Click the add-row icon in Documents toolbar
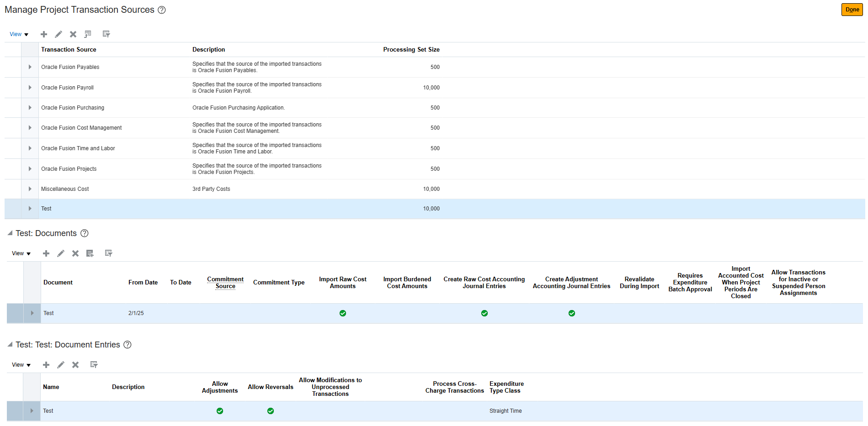Viewport: 868px width, 426px height. pyautogui.click(x=90, y=253)
